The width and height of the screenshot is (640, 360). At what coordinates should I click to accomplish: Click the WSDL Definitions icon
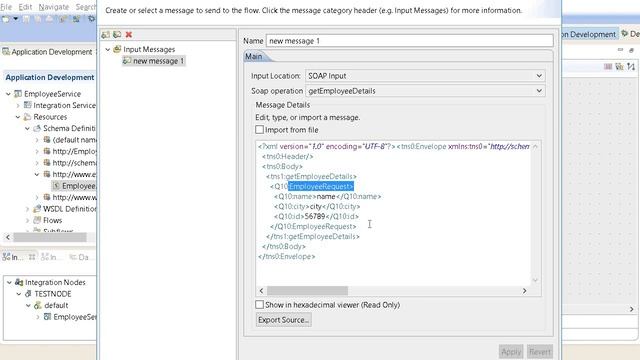[x=37, y=209]
